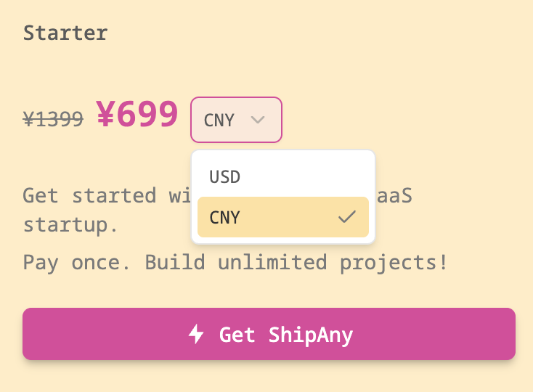Open the CNY currency selector box
This screenshot has width=533, height=392.
tap(236, 120)
